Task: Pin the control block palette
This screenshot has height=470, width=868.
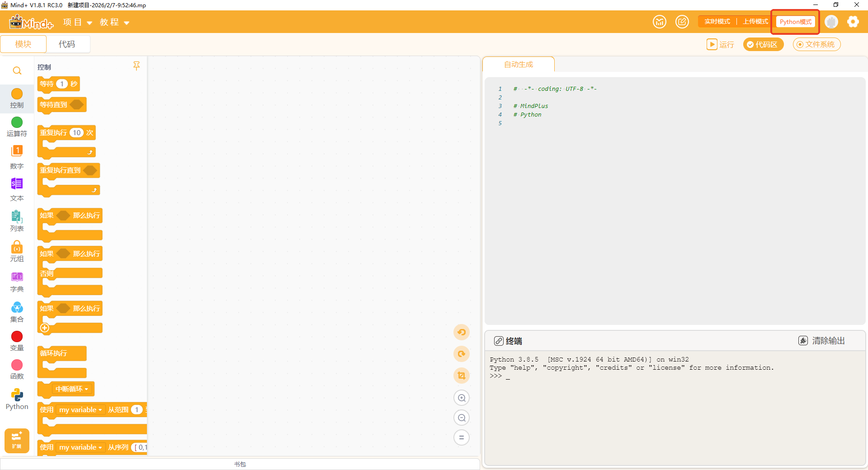Action: (137, 66)
